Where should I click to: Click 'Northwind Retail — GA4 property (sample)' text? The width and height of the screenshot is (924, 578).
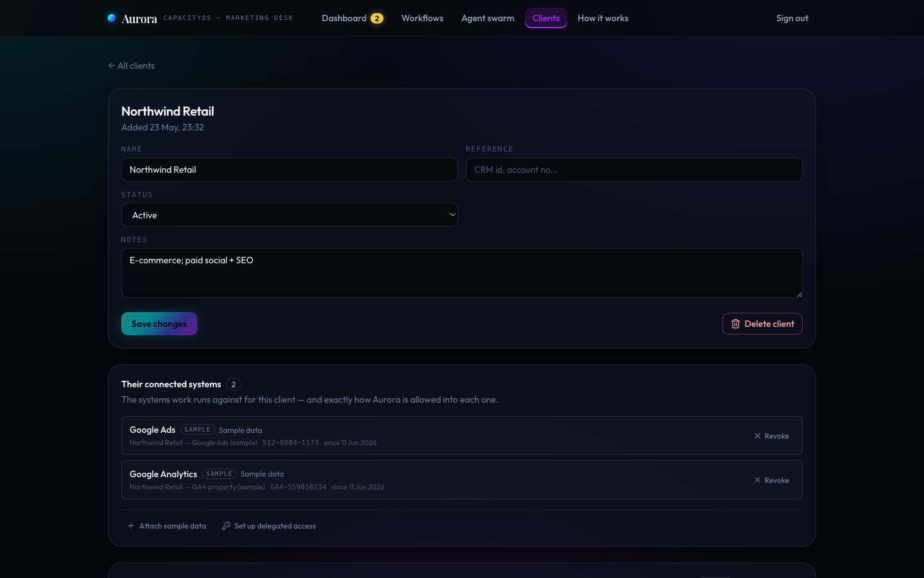pos(197,487)
